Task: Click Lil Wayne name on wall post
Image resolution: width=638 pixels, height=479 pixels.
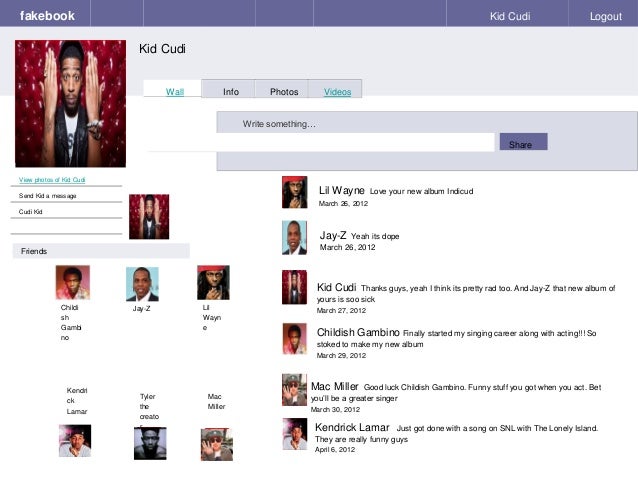Action: click(341, 190)
